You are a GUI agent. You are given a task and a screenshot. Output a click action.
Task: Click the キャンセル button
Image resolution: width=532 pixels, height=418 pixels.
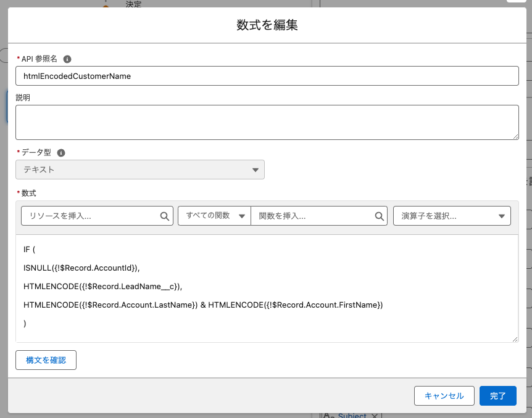pos(444,396)
